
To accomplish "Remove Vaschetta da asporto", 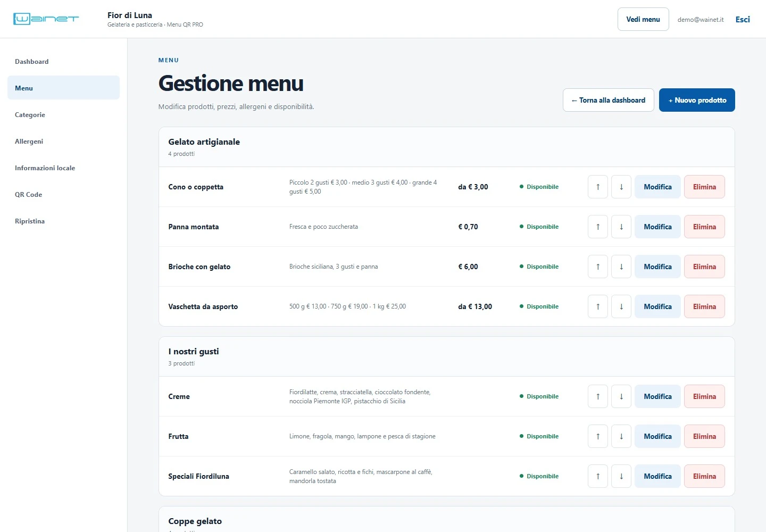I will coord(704,306).
